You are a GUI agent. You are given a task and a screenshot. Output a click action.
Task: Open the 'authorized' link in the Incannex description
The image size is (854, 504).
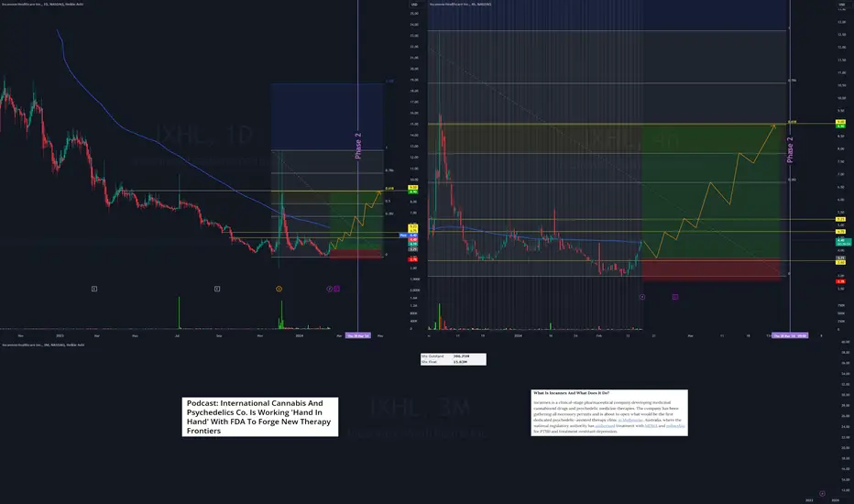[x=605, y=425]
